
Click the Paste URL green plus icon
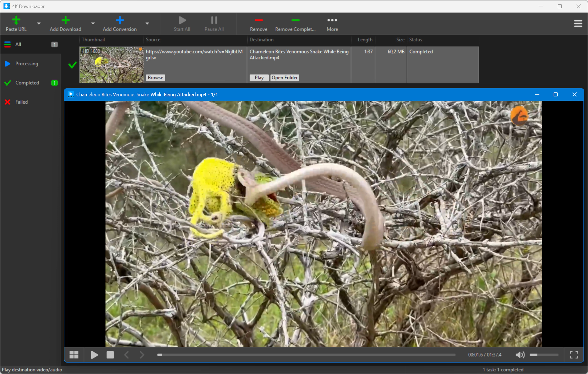pyautogui.click(x=16, y=20)
